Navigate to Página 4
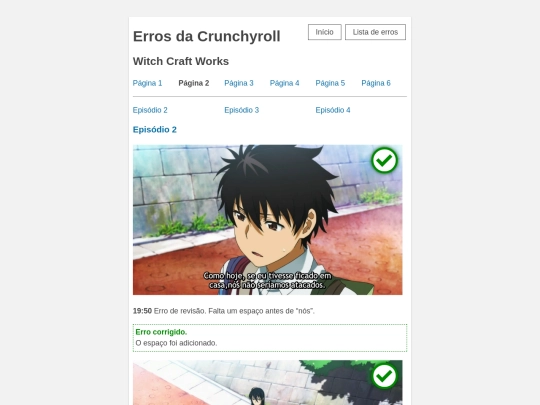Image resolution: width=540 pixels, height=405 pixels. [x=284, y=83]
